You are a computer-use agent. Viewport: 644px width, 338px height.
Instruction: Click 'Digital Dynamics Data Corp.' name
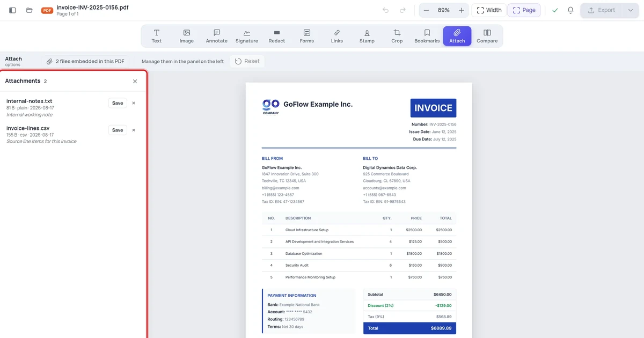390,167
